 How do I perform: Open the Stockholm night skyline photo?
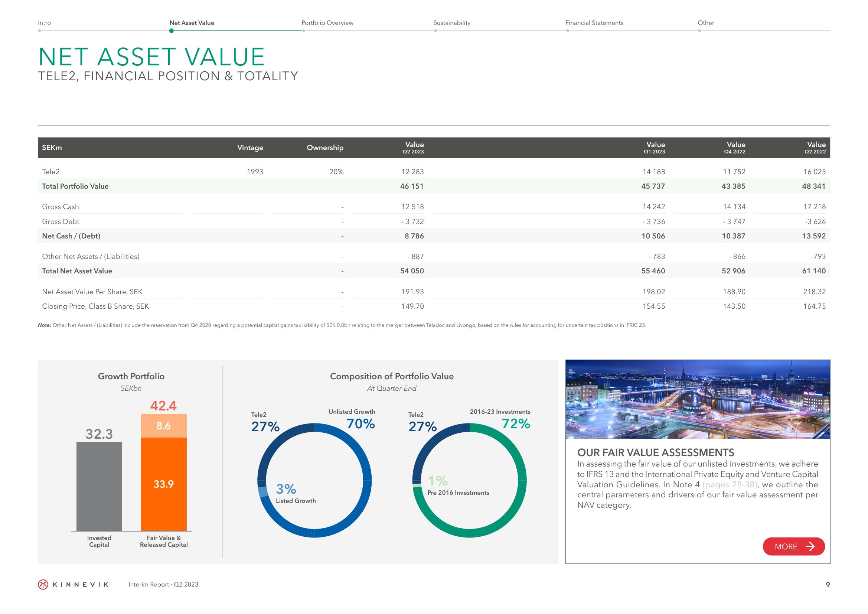click(698, 399)
